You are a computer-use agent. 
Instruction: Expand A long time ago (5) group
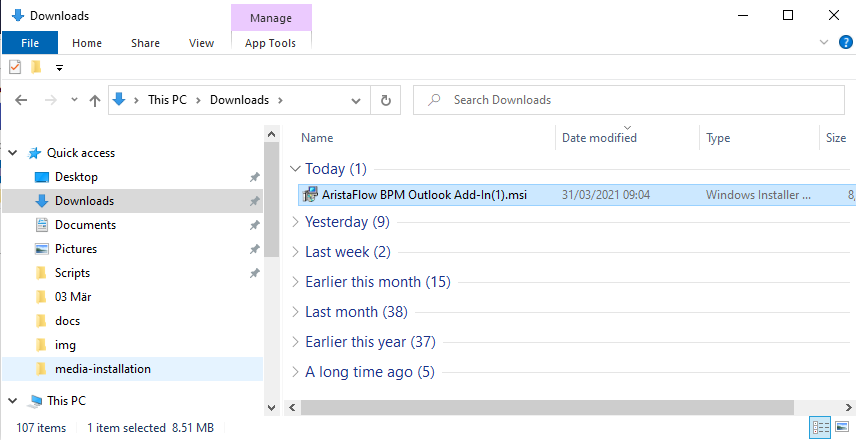[x=295, y=372]
